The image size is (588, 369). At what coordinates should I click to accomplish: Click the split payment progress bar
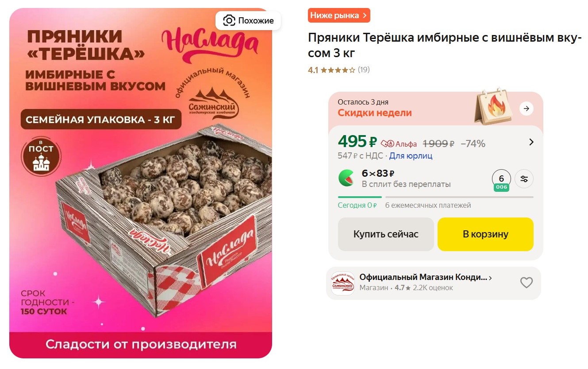436,197
